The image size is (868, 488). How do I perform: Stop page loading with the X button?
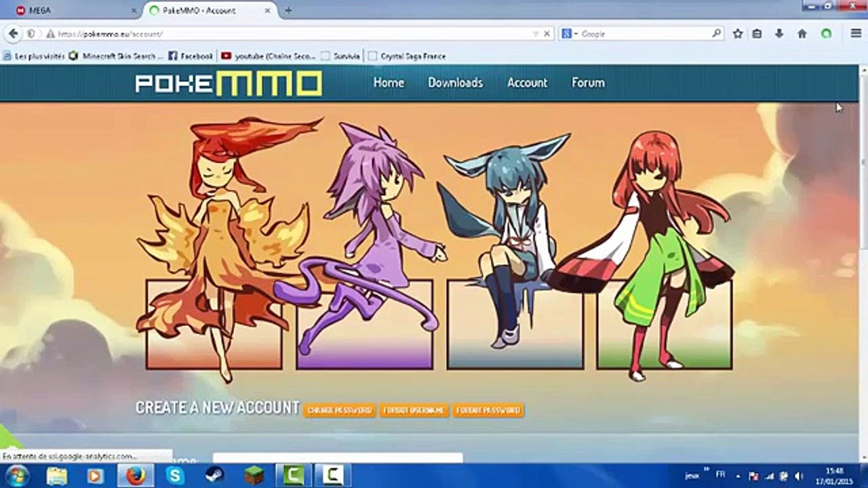coord(547,33)
